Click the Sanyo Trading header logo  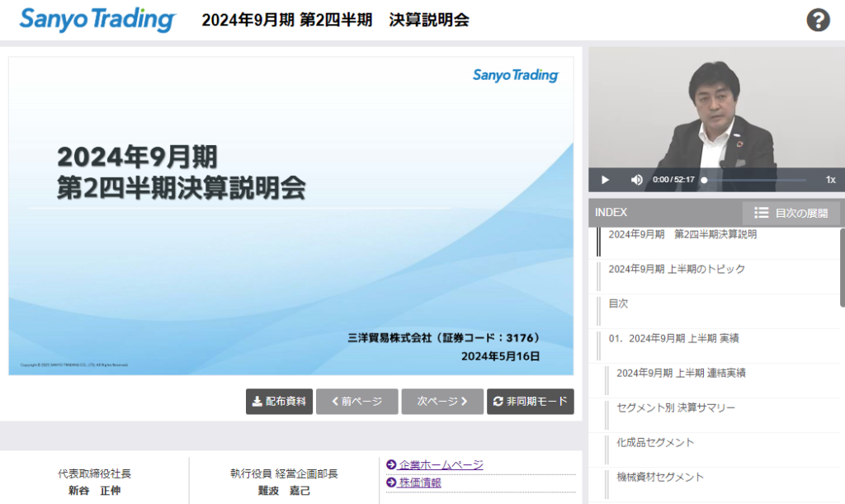click(x=97, y=20)
